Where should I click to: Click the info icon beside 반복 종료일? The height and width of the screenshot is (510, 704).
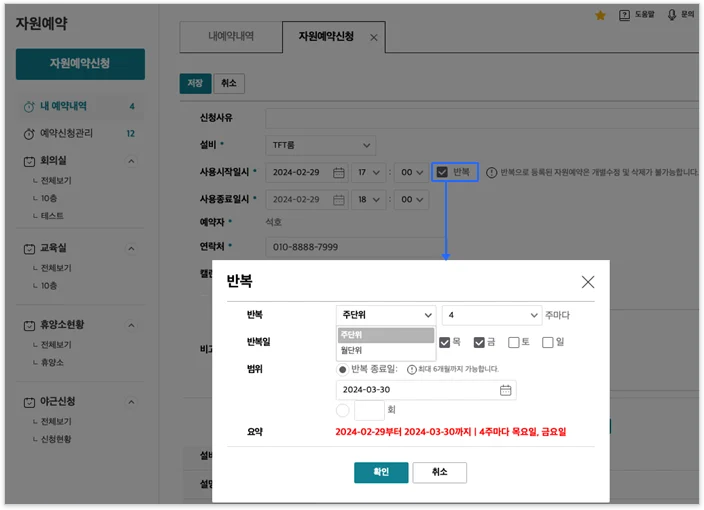click(x=411, y=369)
